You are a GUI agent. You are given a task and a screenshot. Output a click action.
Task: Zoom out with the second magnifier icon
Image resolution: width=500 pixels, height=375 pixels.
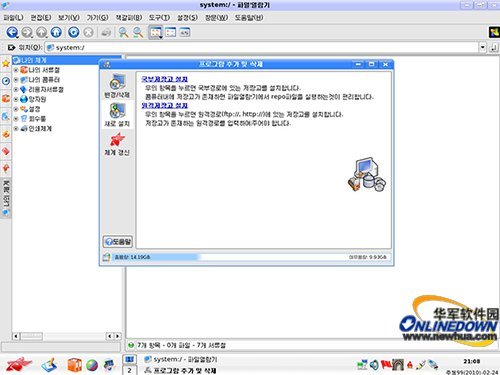(138, 32)
